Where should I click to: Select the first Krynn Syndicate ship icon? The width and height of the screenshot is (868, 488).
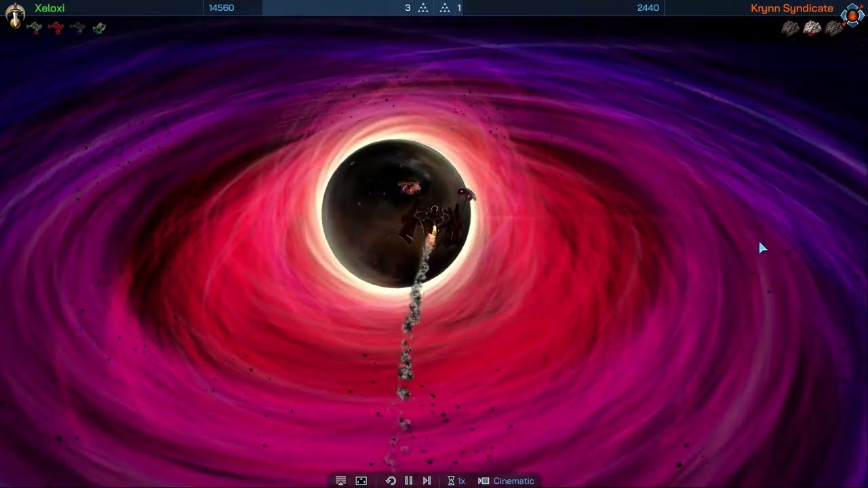pyautogui.click(x=791, y=28)
